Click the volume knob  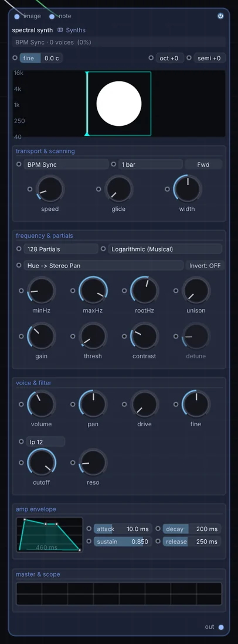[41, 404]
